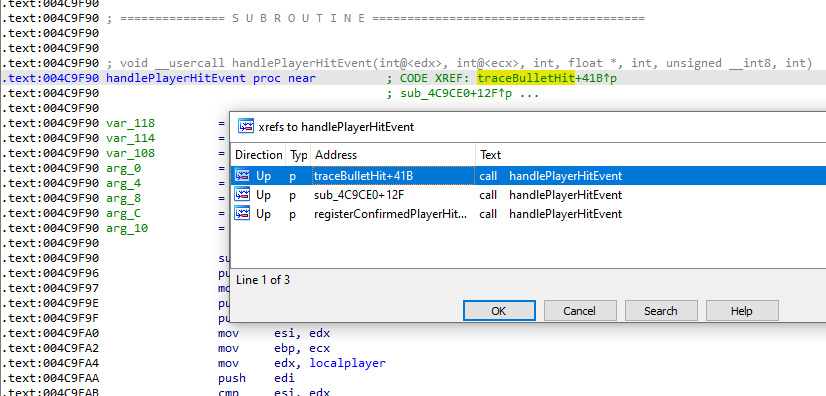This screenshot has width=826, height=396.
Task: Click the xrefs dialog title bar icon
Action: [x=245, y=126]
